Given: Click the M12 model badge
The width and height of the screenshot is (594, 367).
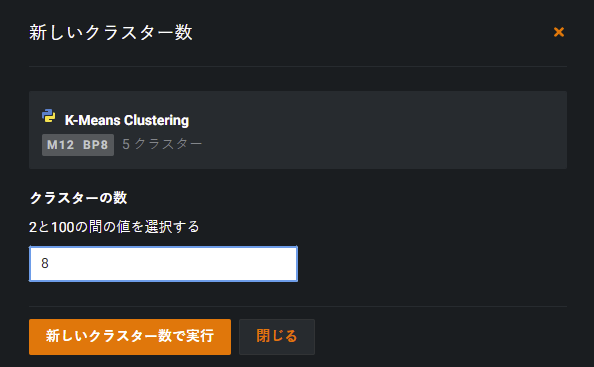Looking at the screenshot, I should tap(61, 145).
